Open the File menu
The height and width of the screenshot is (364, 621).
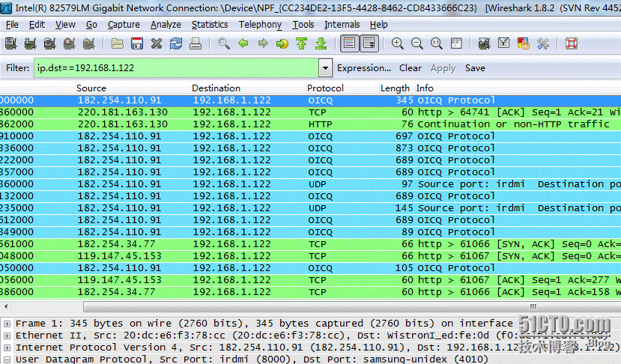pyautogui.click(x=12, y=25)
